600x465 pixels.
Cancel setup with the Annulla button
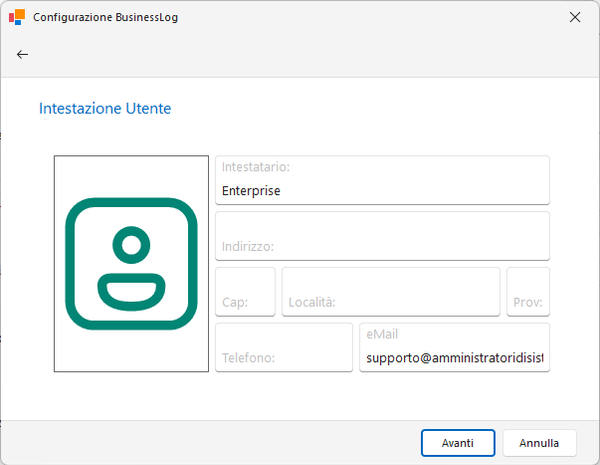pos(539,443)
